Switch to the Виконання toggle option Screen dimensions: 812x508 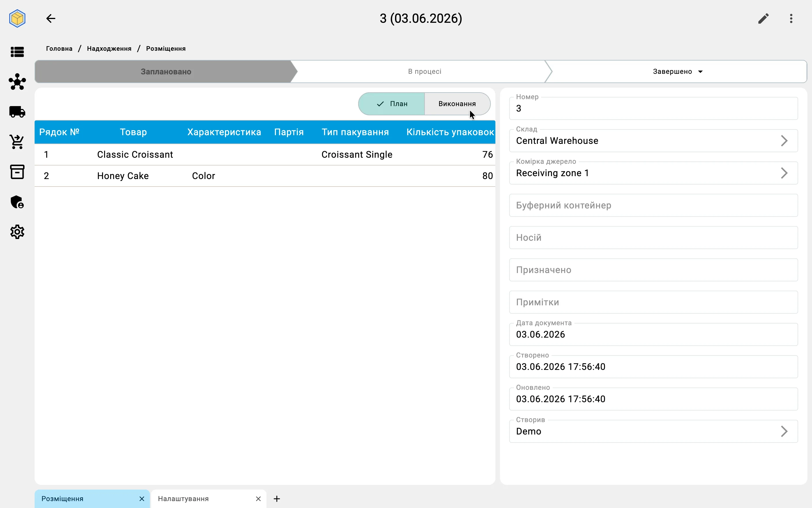(457, 104)
